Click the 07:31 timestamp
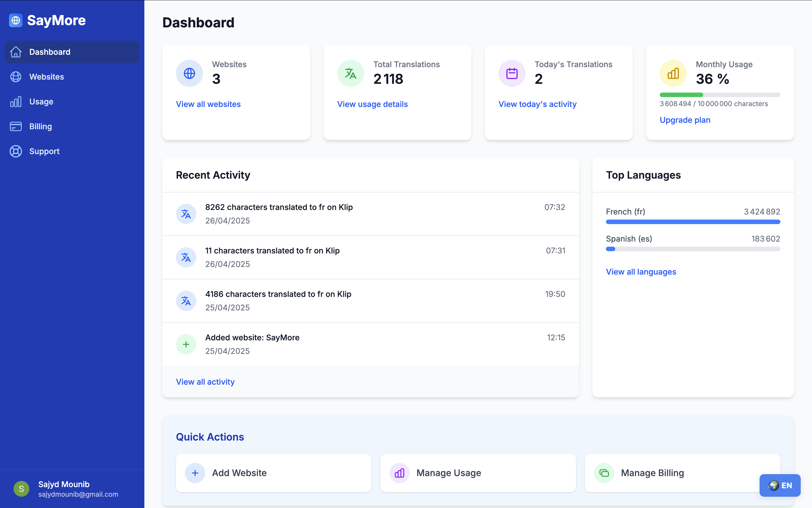 tap(555, 251)
